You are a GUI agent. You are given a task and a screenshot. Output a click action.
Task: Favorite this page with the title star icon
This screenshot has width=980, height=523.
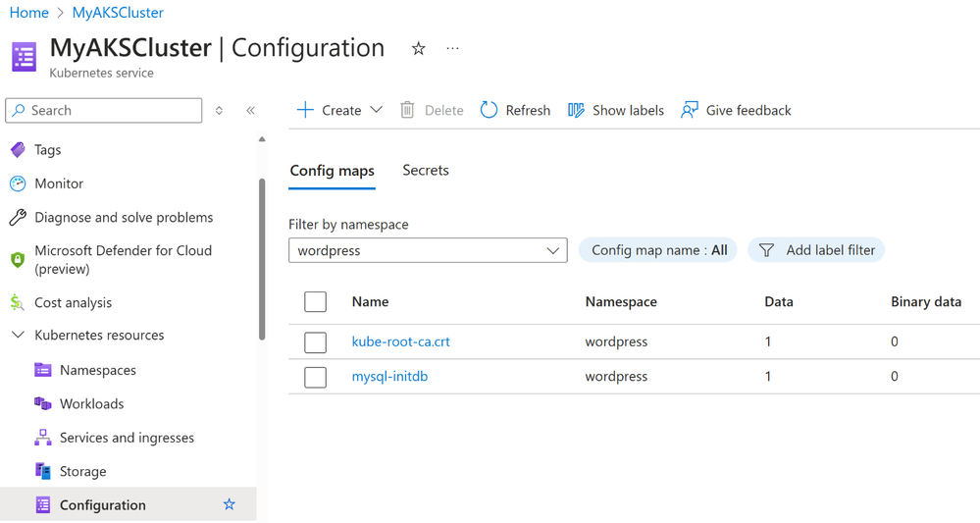click(x=418, y=49)
